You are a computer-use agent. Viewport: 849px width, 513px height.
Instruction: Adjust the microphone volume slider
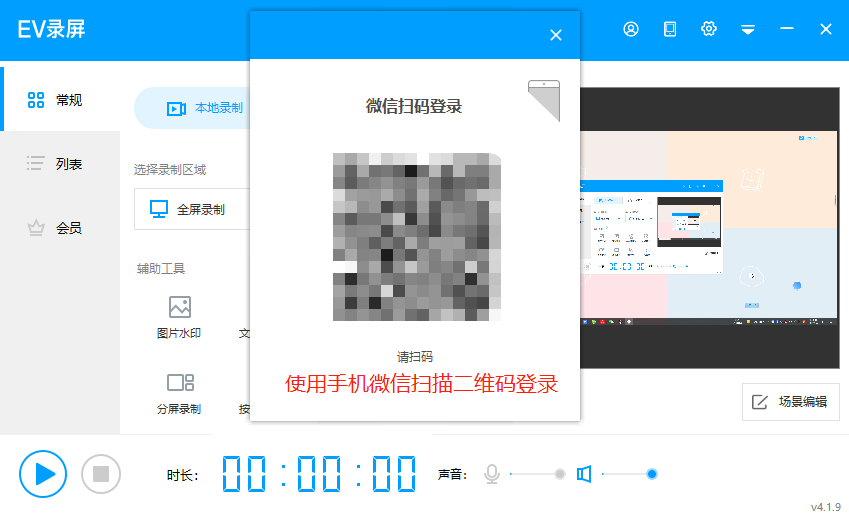(536, 475)
